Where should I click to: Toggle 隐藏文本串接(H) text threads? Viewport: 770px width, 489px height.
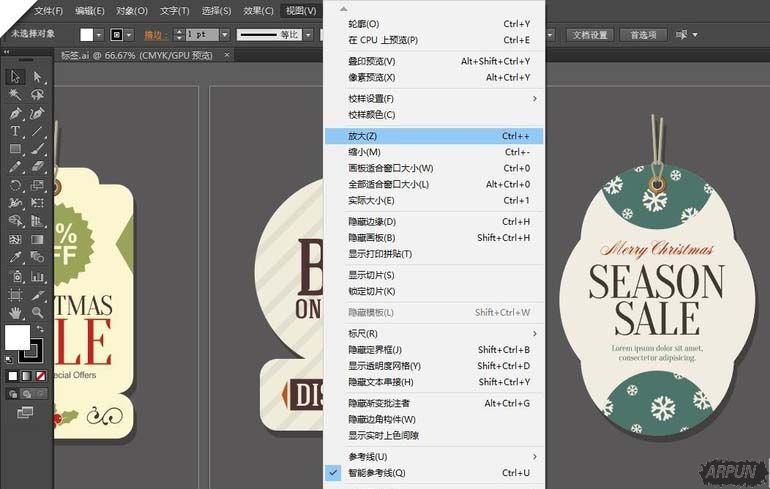click(434, 382)
